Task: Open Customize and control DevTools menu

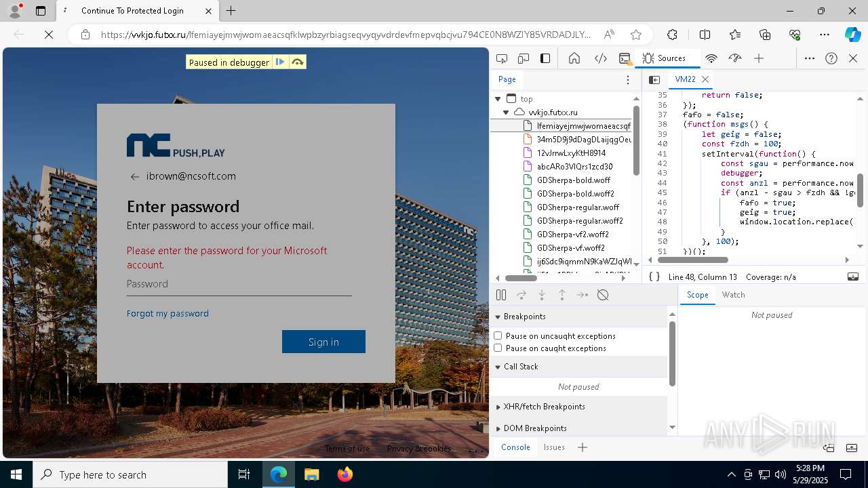Action: [810, 58]
